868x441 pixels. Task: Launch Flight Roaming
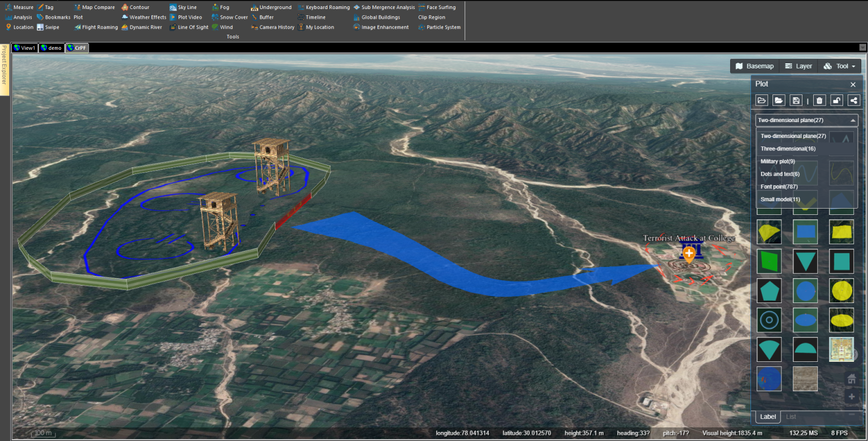tap(95, 27)
